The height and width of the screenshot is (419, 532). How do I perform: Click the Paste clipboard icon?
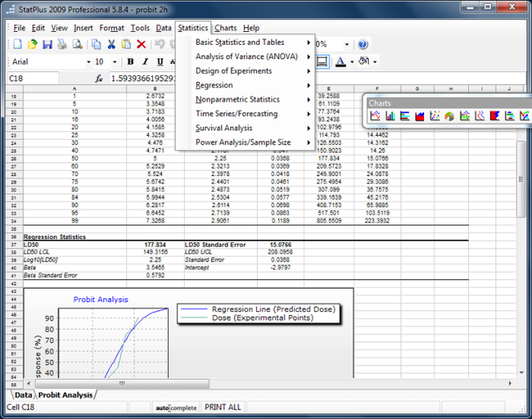126,44
